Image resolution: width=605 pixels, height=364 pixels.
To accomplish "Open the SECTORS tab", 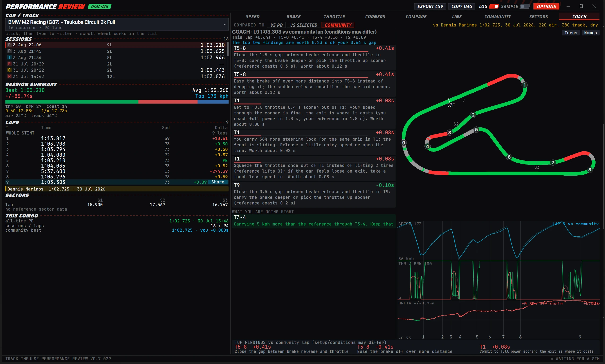I will (x=538, y=17).
